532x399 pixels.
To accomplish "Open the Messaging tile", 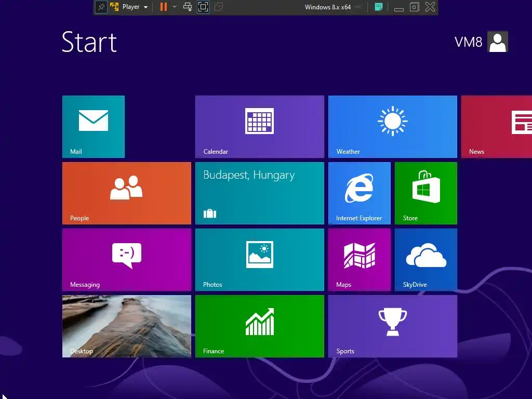I will [127, 260].
